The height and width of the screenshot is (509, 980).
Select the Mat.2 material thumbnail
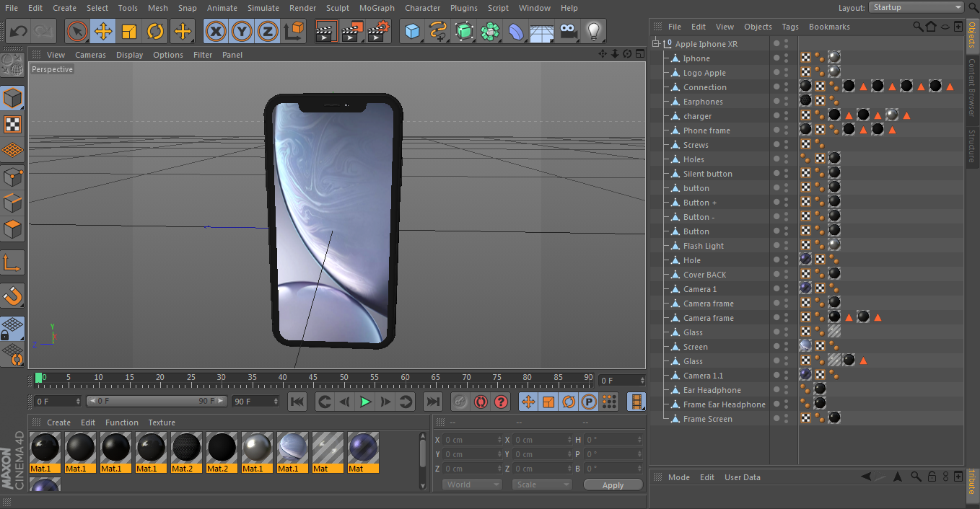pyautogui.click(x=188, y=452)
